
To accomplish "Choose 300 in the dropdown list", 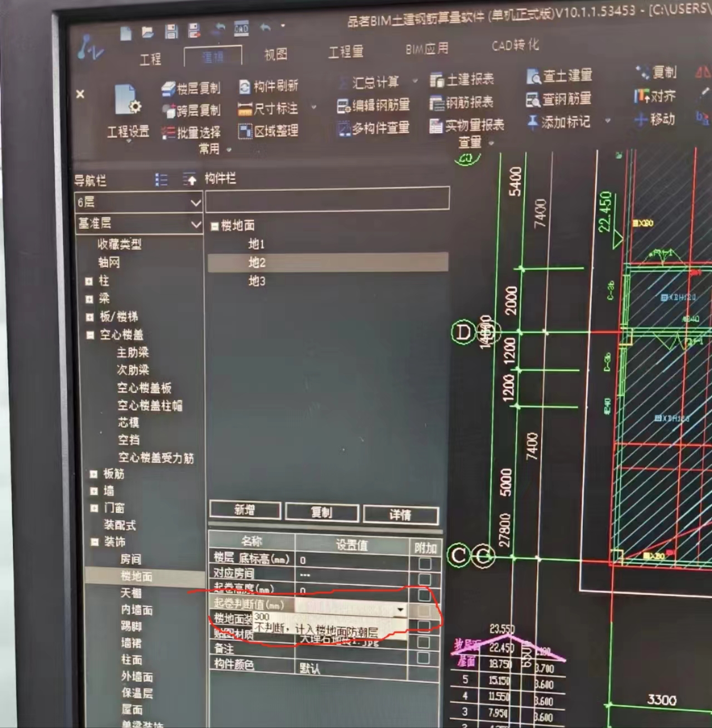I will pyautogui.click(x=262, y=617).
